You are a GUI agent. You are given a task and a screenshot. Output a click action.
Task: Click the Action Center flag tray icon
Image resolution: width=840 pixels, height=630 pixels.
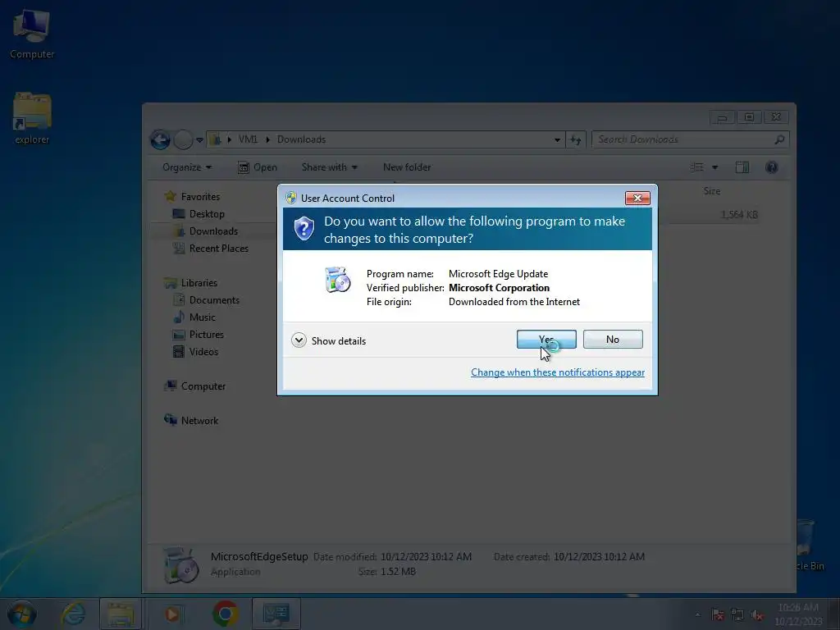pos(718,614)
